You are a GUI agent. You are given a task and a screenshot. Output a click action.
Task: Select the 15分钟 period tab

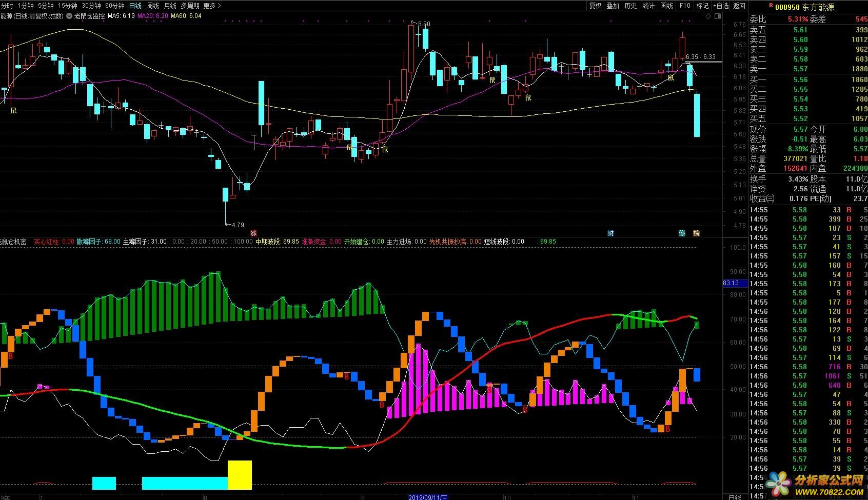click(67, 6)
